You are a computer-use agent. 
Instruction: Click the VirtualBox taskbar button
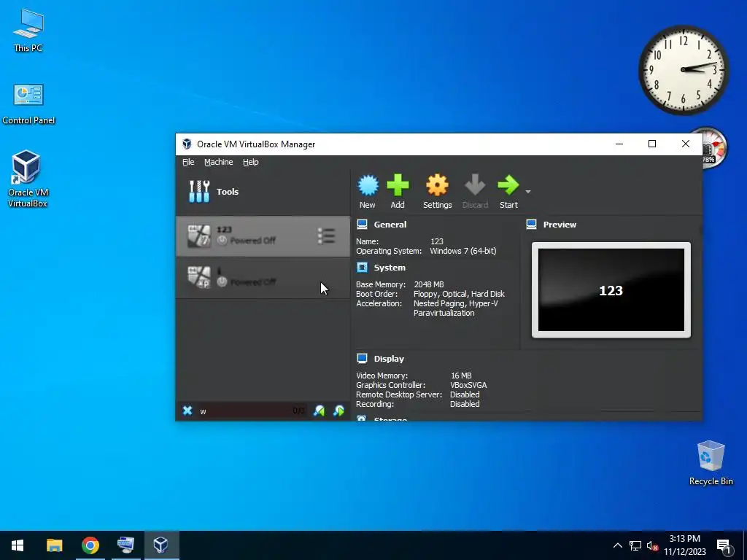pyautogui.click(x=161, y=545)
